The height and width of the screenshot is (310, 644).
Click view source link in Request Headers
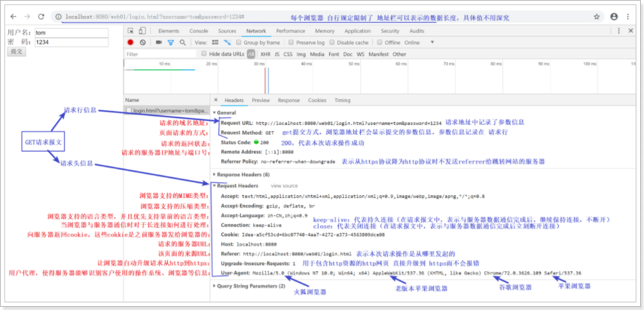coord(284,186)
